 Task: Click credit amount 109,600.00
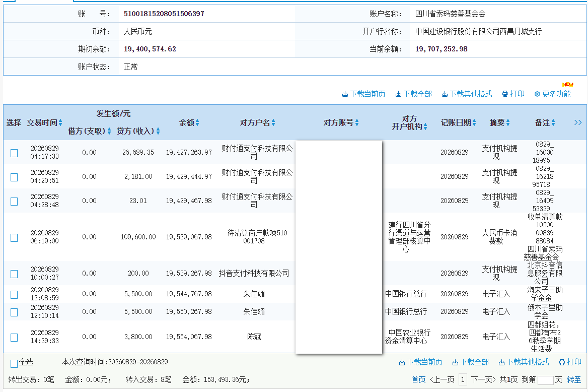click(x=138, y=237)
